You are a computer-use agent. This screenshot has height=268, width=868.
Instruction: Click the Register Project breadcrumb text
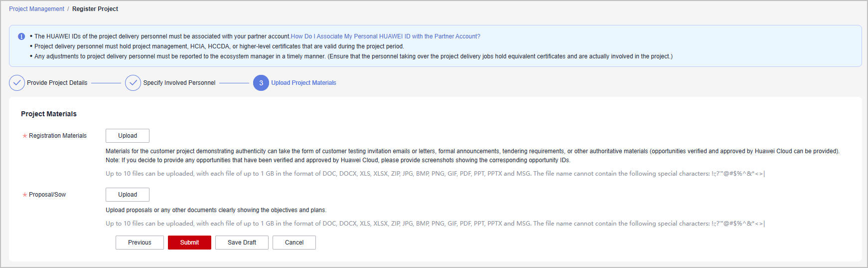pos(95,9)
